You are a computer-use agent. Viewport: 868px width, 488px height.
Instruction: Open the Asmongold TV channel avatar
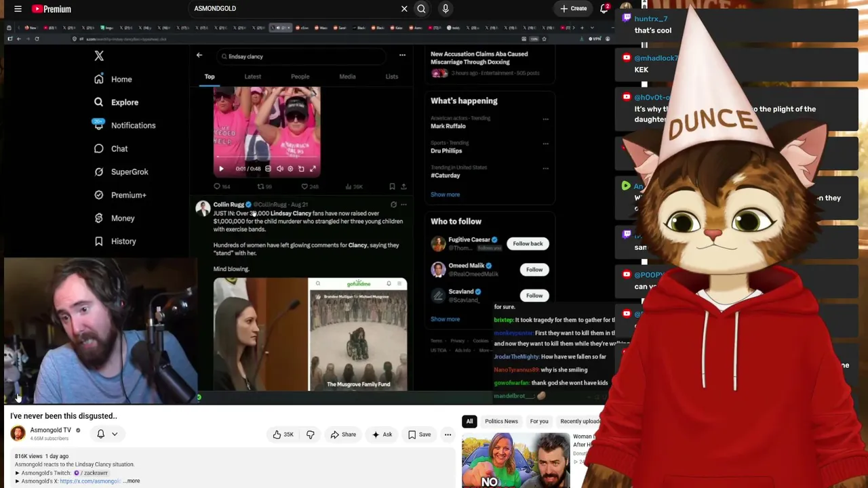(18, 433)
